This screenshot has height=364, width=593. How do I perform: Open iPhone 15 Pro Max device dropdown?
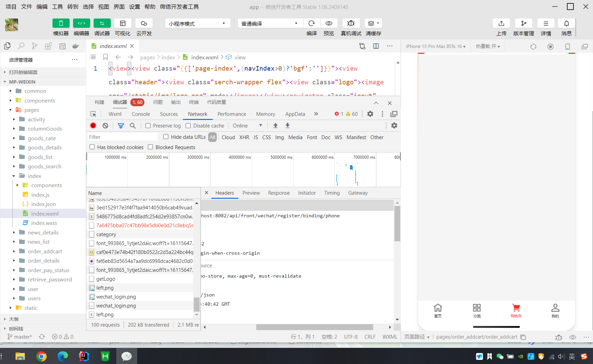436,46
